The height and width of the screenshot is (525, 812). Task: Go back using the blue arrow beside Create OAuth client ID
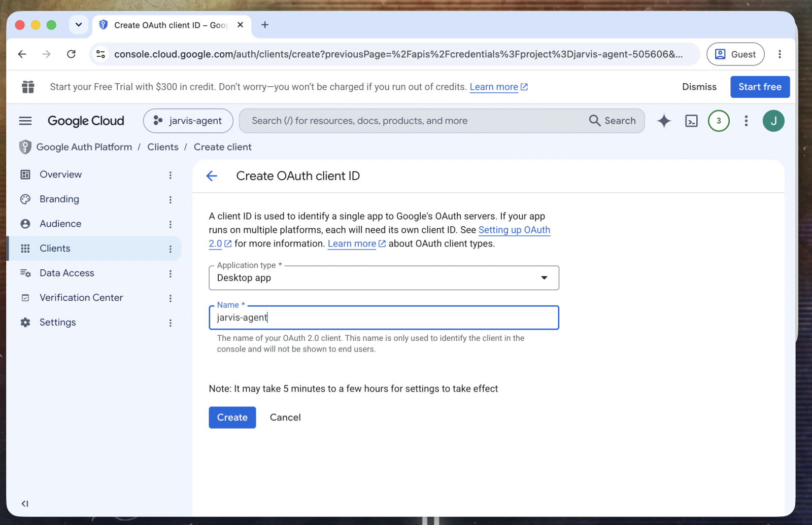(212, 176)
